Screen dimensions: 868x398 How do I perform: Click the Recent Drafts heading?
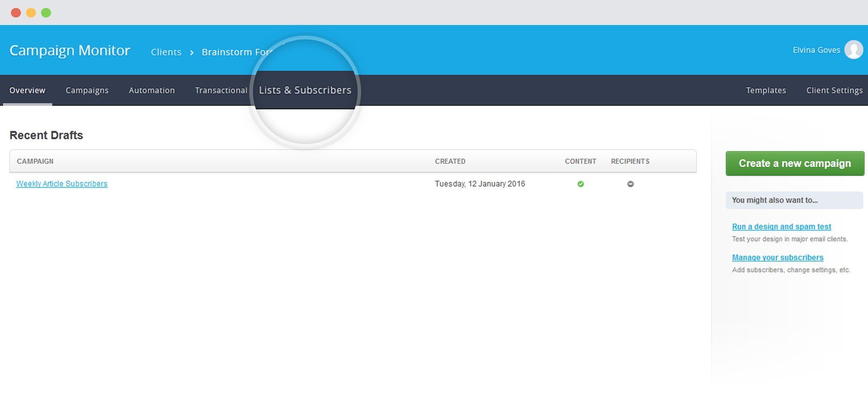(46, 135)
